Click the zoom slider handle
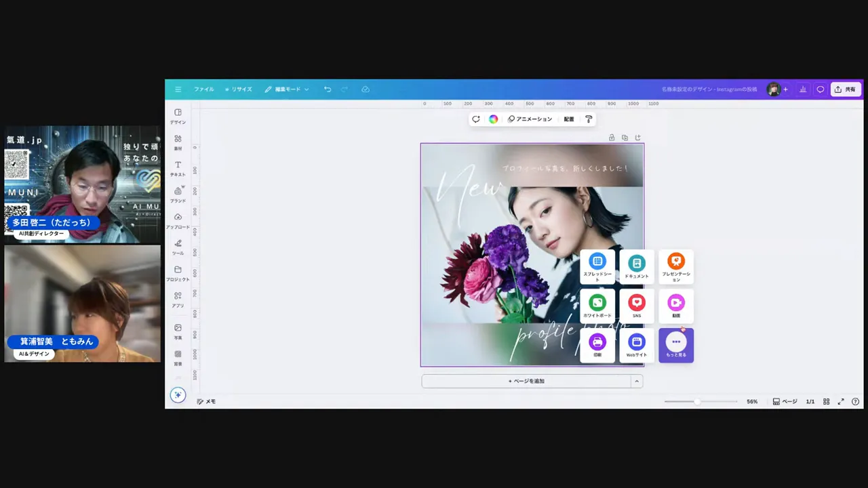This screenshot has height=488, width=868. tap(696, 401)
